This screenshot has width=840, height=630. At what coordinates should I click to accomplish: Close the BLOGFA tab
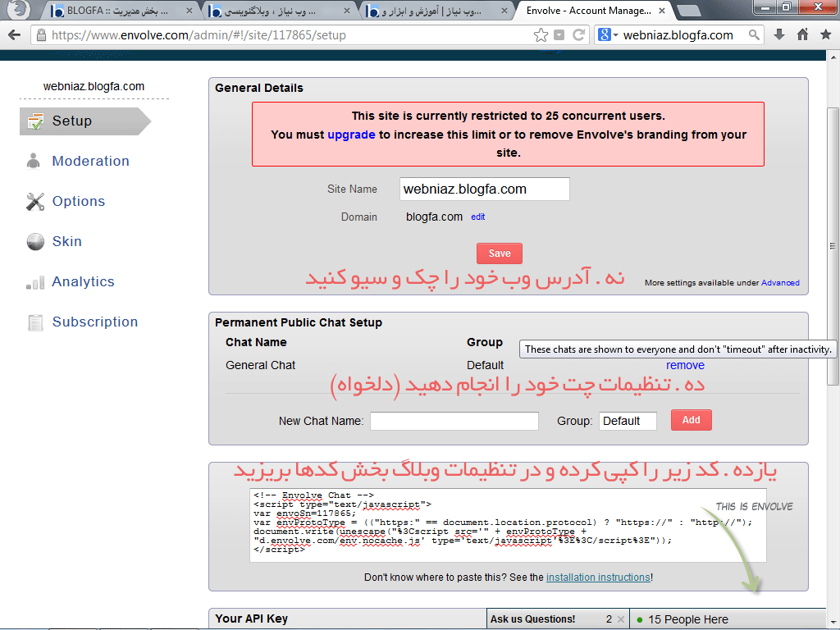(x=189, y=11)
